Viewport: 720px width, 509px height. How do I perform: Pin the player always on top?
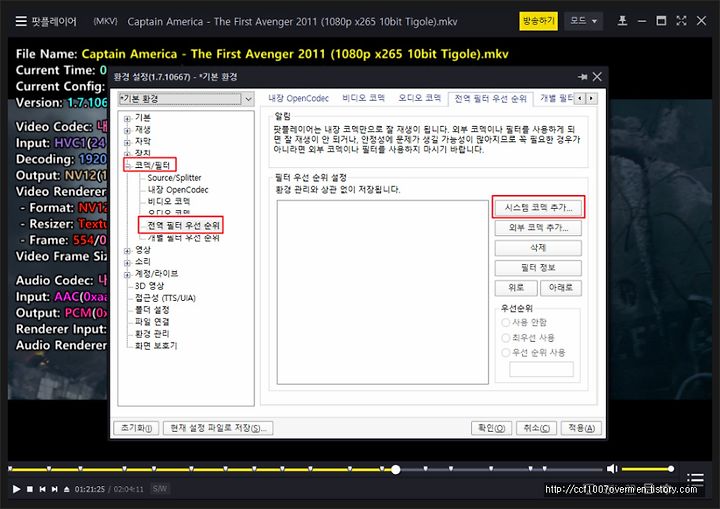pyautogui.click(x=622, y=21)
